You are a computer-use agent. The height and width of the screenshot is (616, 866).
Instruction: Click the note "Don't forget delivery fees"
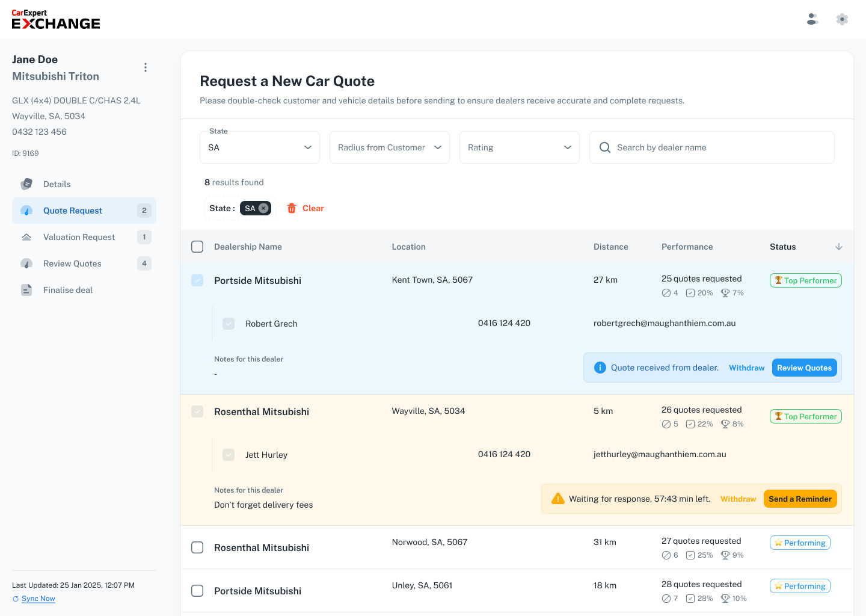coord(263,505)
